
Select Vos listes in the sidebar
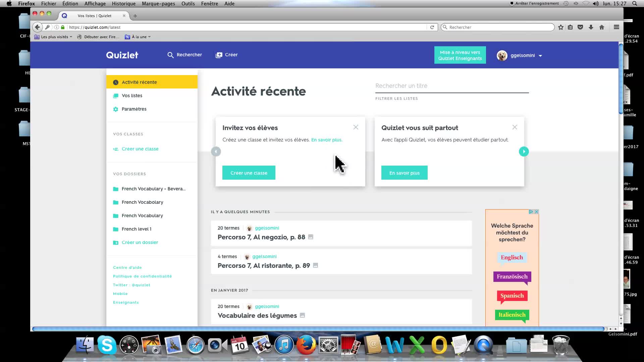click(x=132, y=96)
